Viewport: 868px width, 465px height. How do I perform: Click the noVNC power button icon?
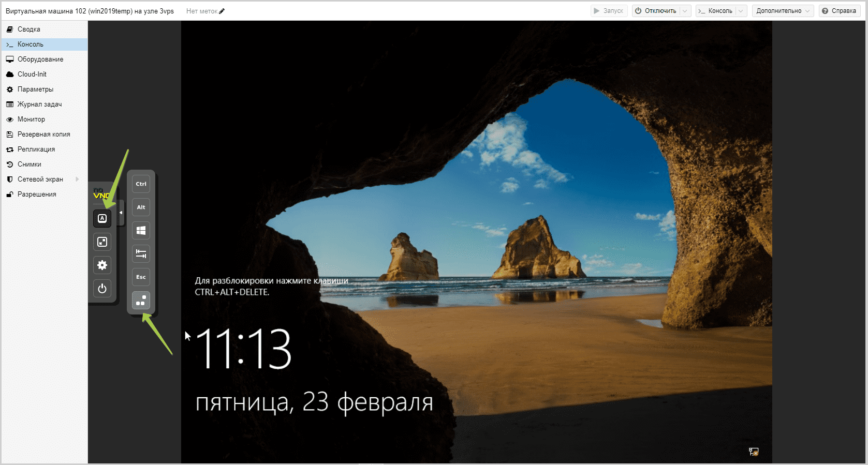tap(102, 288)
